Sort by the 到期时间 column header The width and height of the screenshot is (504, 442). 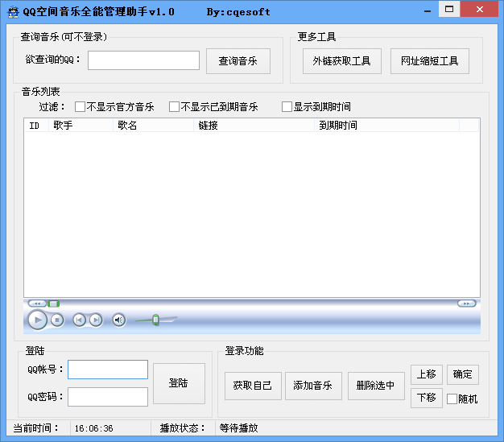338,126
